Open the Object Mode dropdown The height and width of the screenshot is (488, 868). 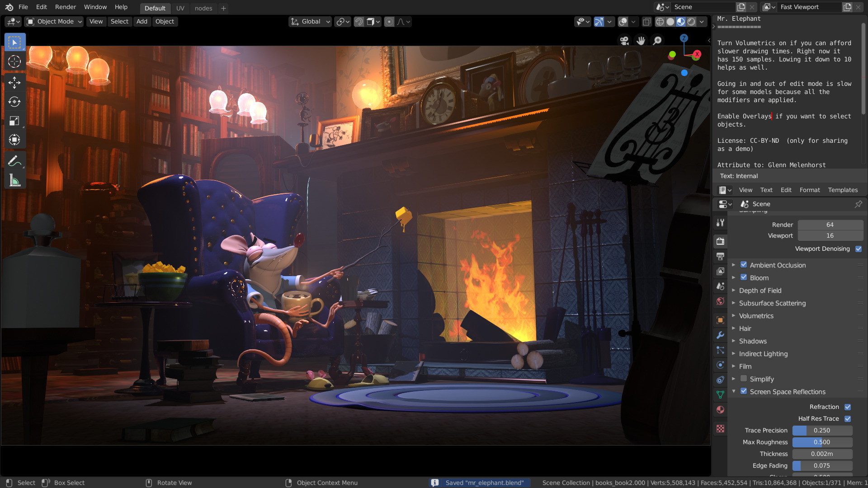pyautogui.click(x=54, y=22)
